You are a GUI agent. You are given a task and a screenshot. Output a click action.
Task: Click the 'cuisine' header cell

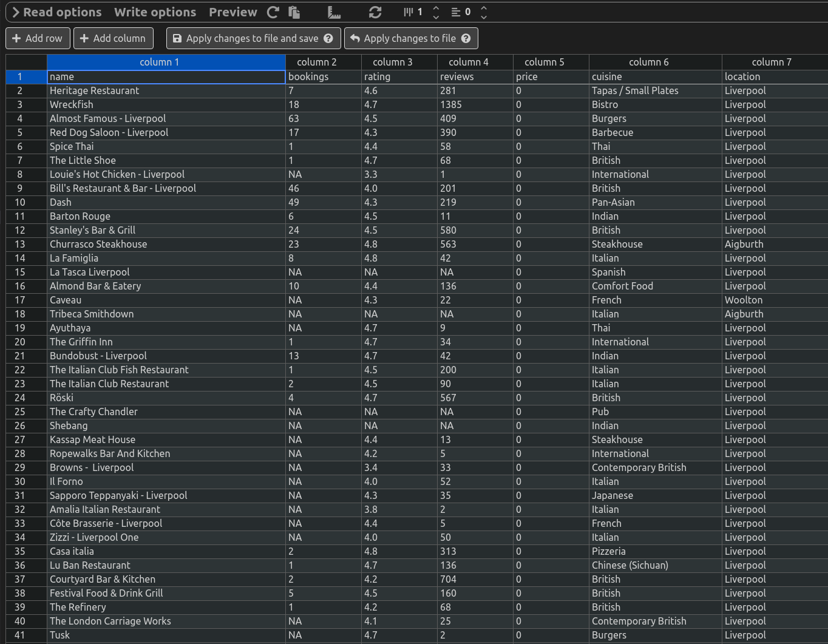pyautogui.click(x=656, y=76)
